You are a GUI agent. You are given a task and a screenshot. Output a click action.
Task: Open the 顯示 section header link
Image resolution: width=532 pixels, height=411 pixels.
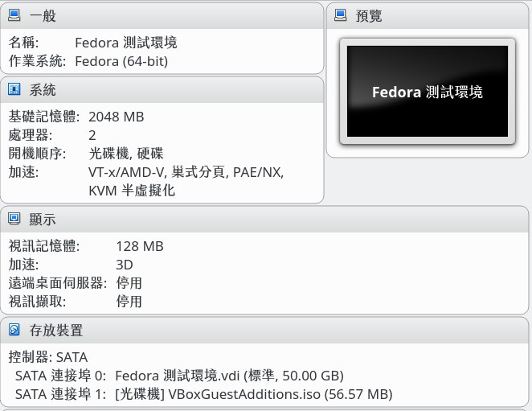(x=43, y=220)
